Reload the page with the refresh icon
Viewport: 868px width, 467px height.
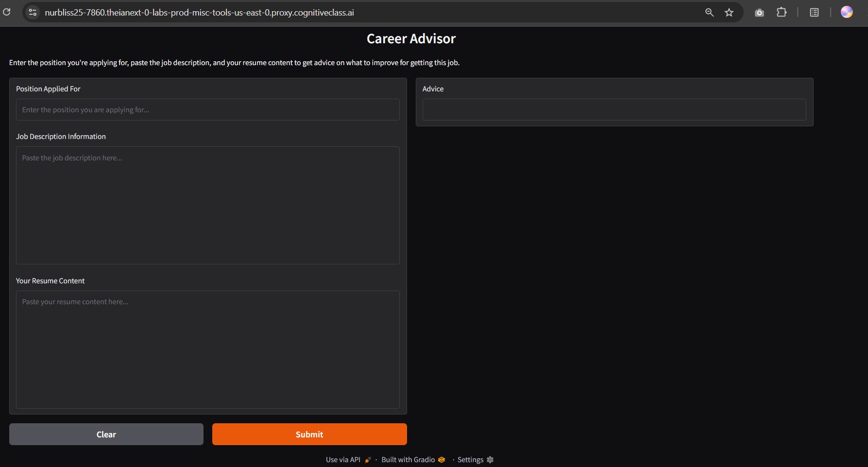click(7, 12)
